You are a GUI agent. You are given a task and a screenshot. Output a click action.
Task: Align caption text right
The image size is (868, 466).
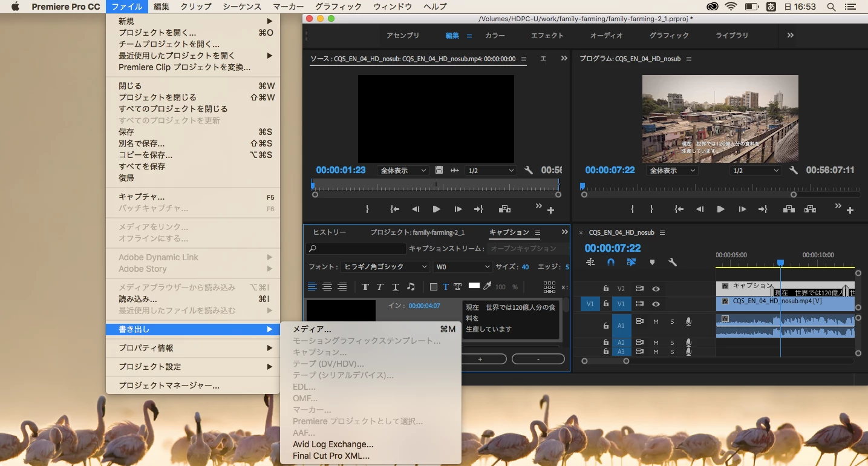click(x=342, y=286)
